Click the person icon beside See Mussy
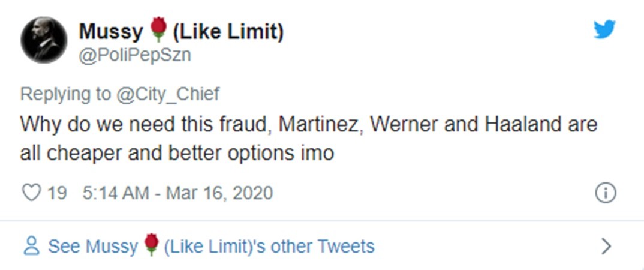This screenshot has width=644, height=270. coord(31,246)
